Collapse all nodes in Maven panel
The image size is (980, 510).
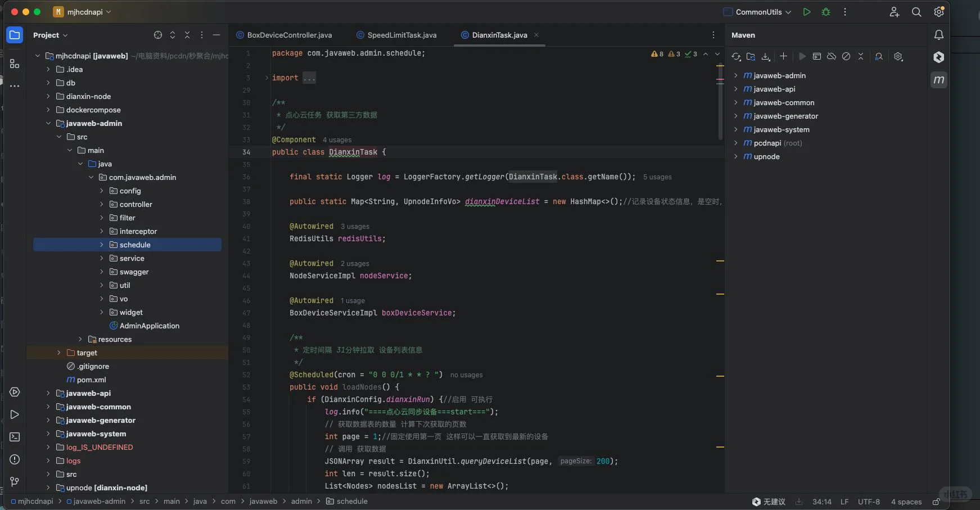861,56
